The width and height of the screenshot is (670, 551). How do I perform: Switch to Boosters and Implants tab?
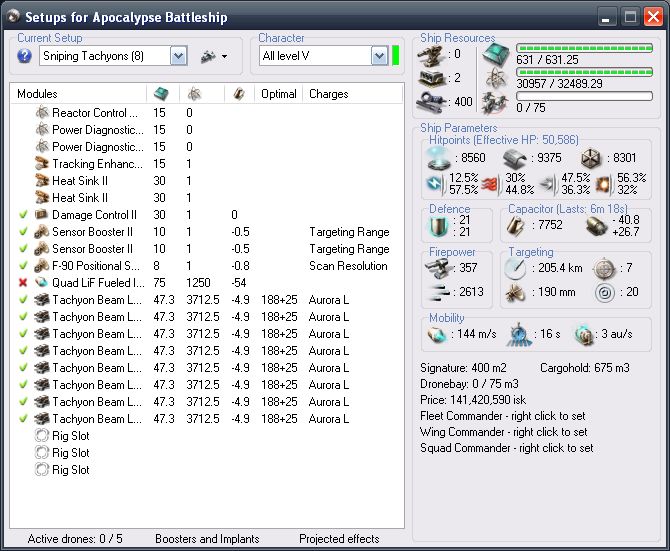207,539
